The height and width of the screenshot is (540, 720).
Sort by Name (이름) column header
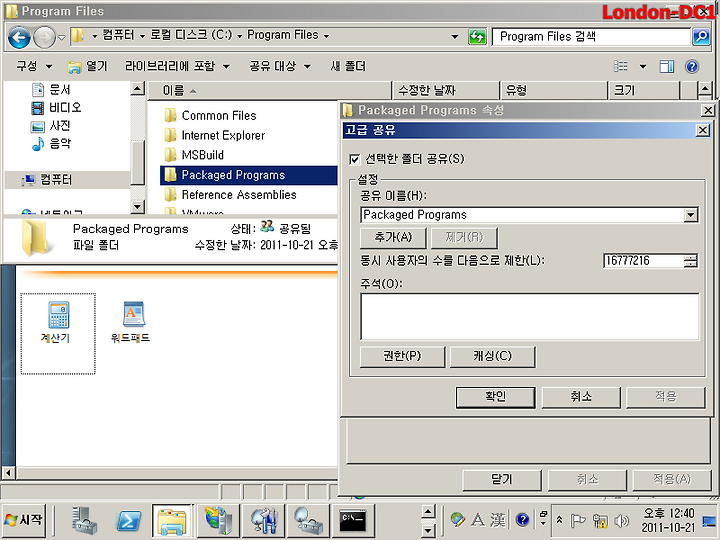pos(270,90)
